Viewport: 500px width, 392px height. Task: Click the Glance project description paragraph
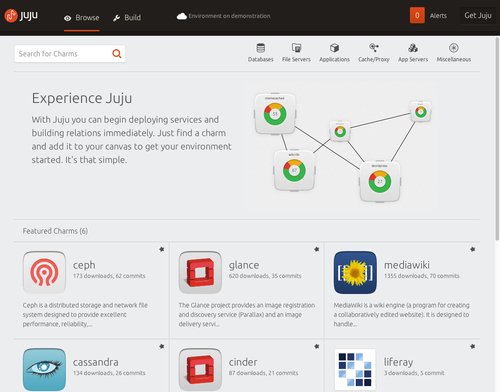[x=247, y=314]
